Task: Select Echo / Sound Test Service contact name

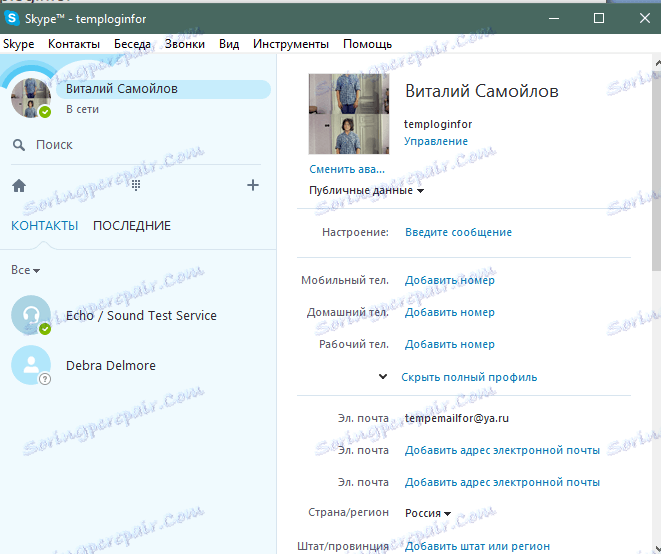Action: [141, 315]
